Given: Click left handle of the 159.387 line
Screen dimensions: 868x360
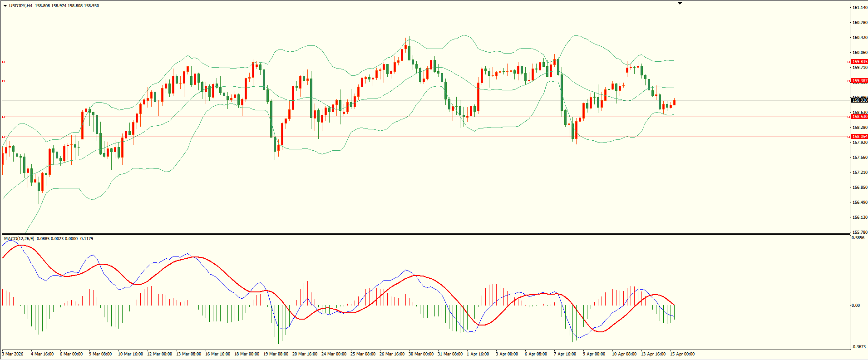Looking at the screenshot, I should click(4, 81).
